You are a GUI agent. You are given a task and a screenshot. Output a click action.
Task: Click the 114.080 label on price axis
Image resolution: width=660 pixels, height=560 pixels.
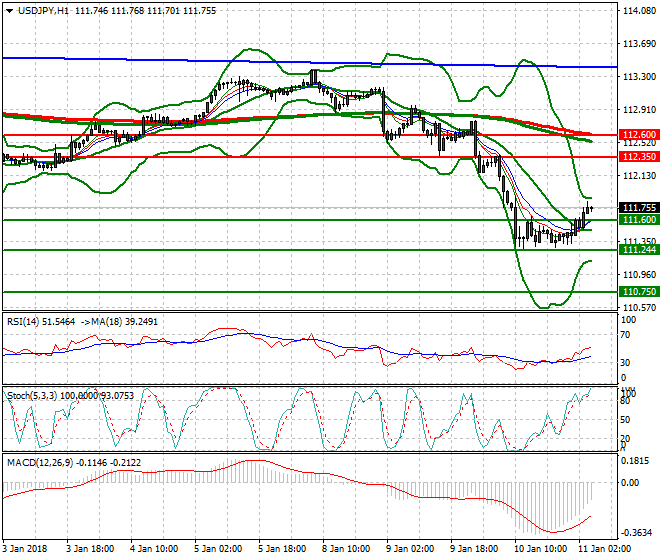point(638,11)
